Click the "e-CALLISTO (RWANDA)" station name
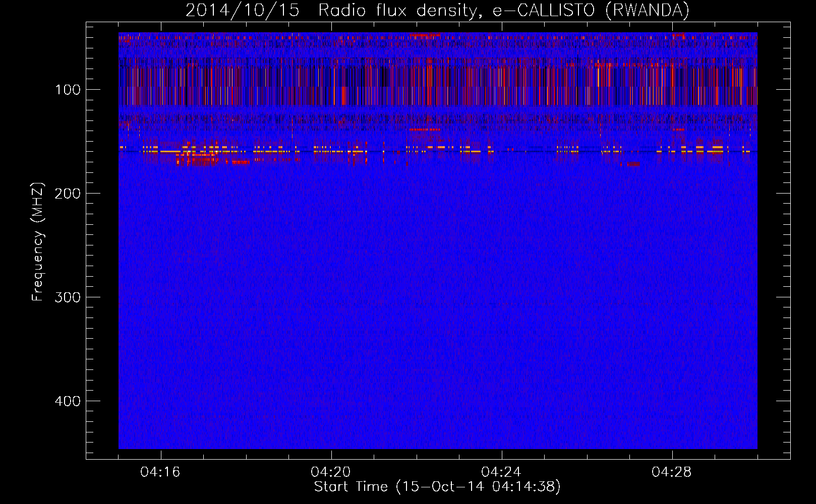Image resolution: width=816 pixels, height=504 pixels. point(591,11)
